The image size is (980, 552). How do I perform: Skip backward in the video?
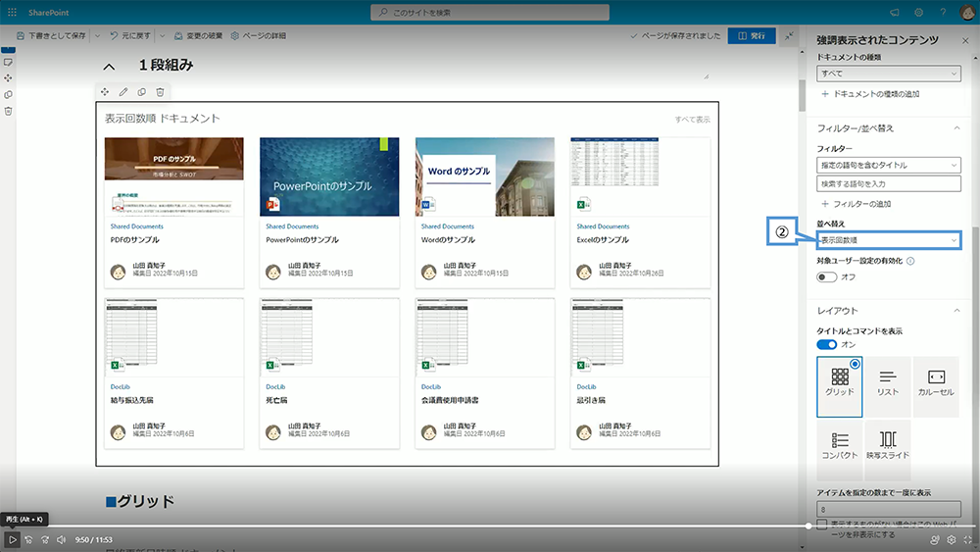(x=28, y=539)
